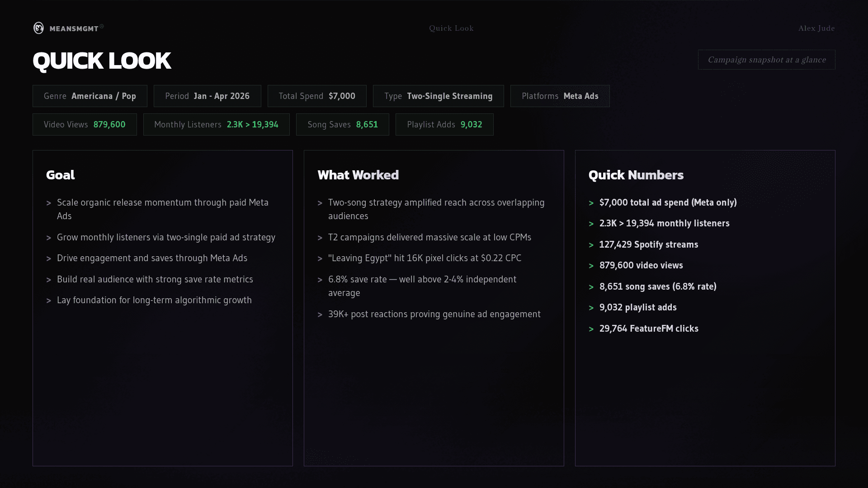This screenshot has width=868, height=488.
Task: Click the What Worked panel heading
Action: point(358,175)
